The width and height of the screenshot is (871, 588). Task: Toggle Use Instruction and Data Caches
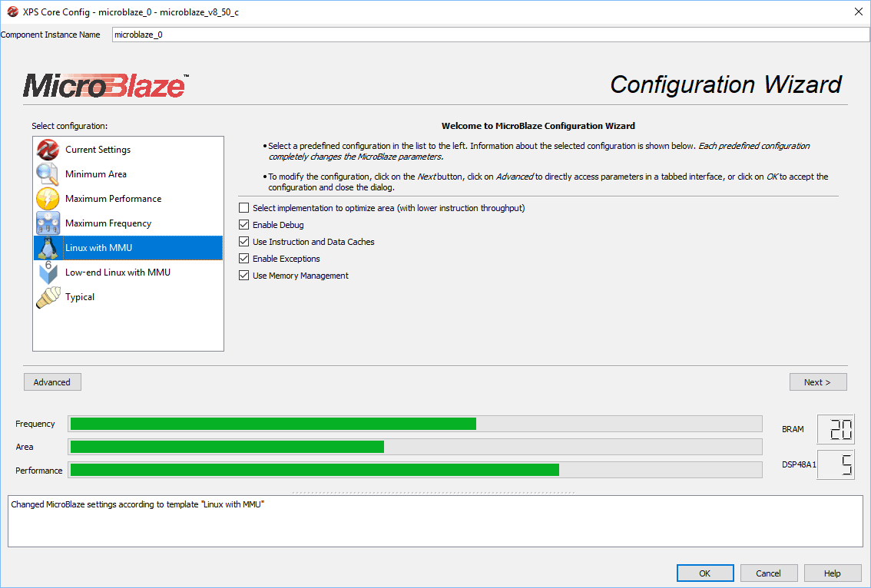pos(244,242)
